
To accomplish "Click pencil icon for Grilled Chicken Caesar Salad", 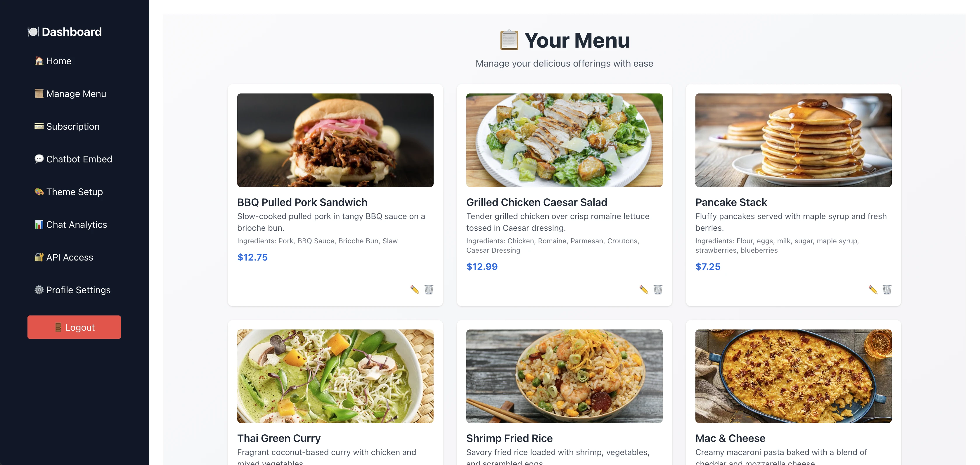I will click(644, 290).
